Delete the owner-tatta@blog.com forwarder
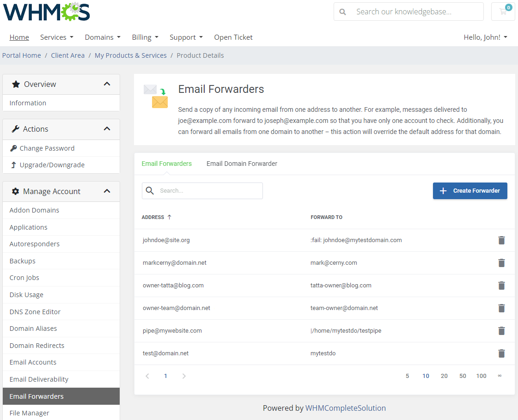This screenshot has width=518, height=420. point(501,286)
